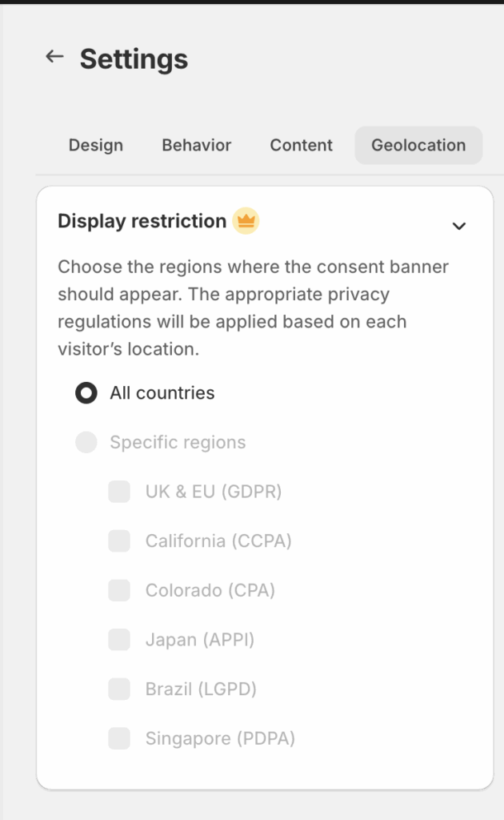
Task: Enable the Singapore (PDPA) checkbox
Action: [x=119, y=738]
